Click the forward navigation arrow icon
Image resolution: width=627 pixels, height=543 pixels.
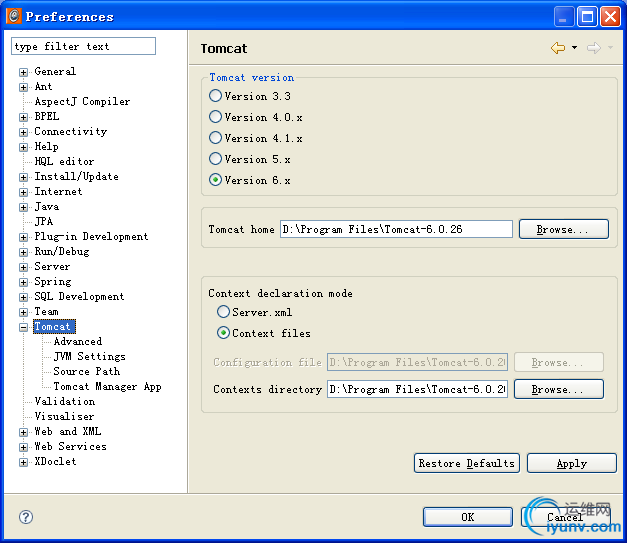point(594,48)
